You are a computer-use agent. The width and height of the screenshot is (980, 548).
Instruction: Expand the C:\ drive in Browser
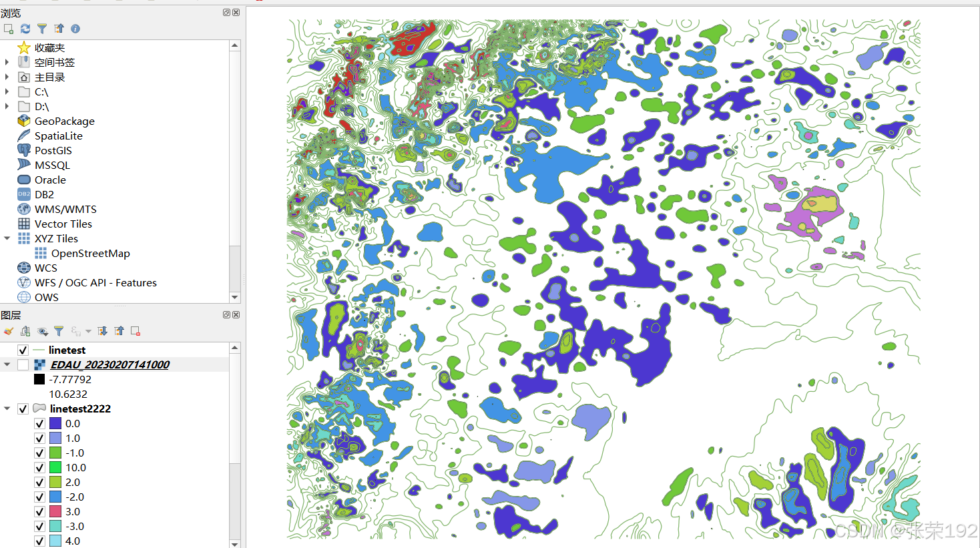(x=7, y=91)
